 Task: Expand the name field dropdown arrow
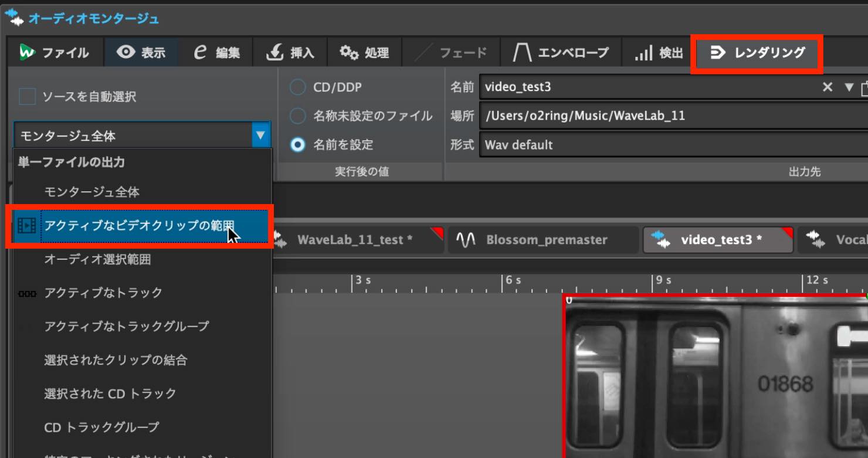click(x=849, y=87)
